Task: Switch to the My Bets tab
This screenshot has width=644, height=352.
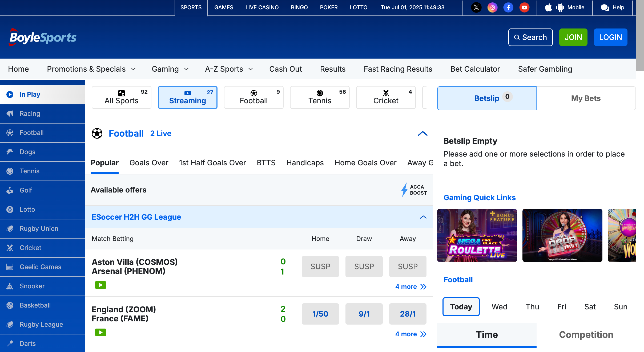Action: pyautogui.click(x=586, y=98)
